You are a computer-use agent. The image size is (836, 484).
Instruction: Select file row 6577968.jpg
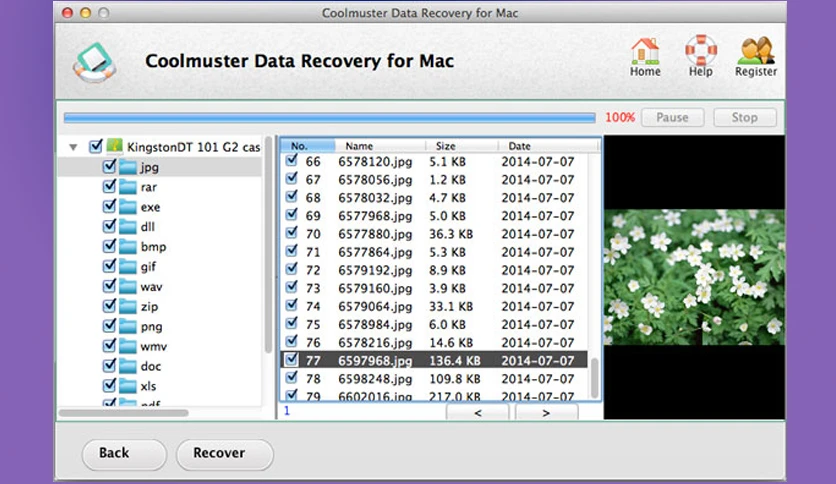click(434, 216)
